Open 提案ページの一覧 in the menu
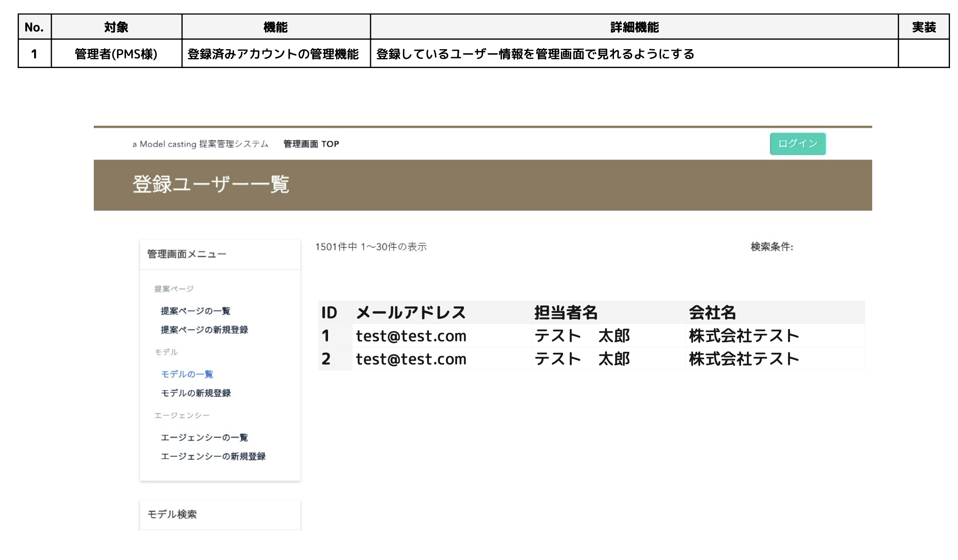This screenshot has height=560, width=958. point(195,311)
